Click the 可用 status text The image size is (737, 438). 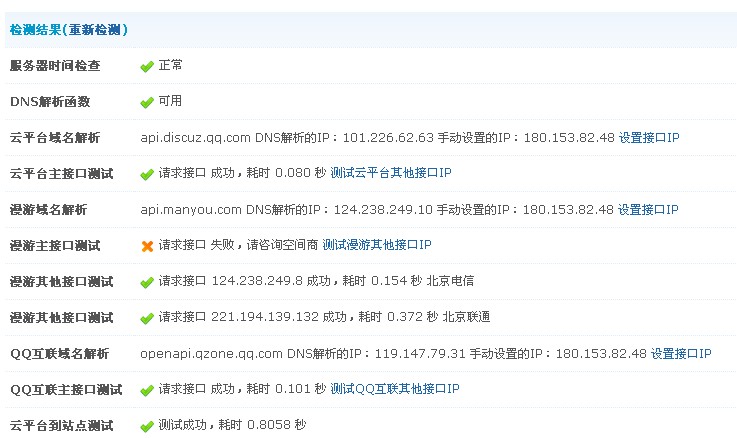(170, 101)
